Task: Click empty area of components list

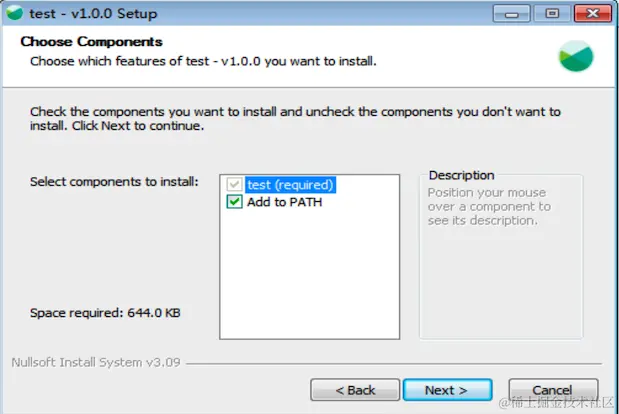Action: pos(310,276)
